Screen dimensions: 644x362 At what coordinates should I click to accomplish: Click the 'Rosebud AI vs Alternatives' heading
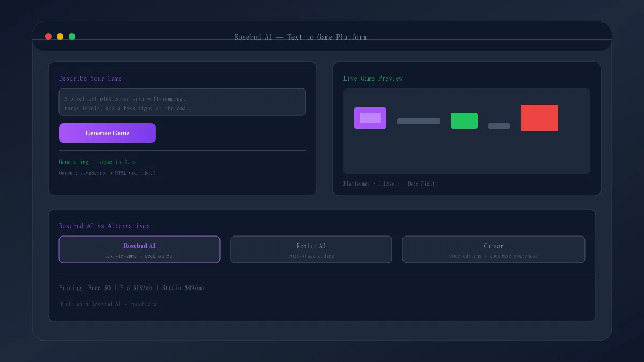(104, 226)
